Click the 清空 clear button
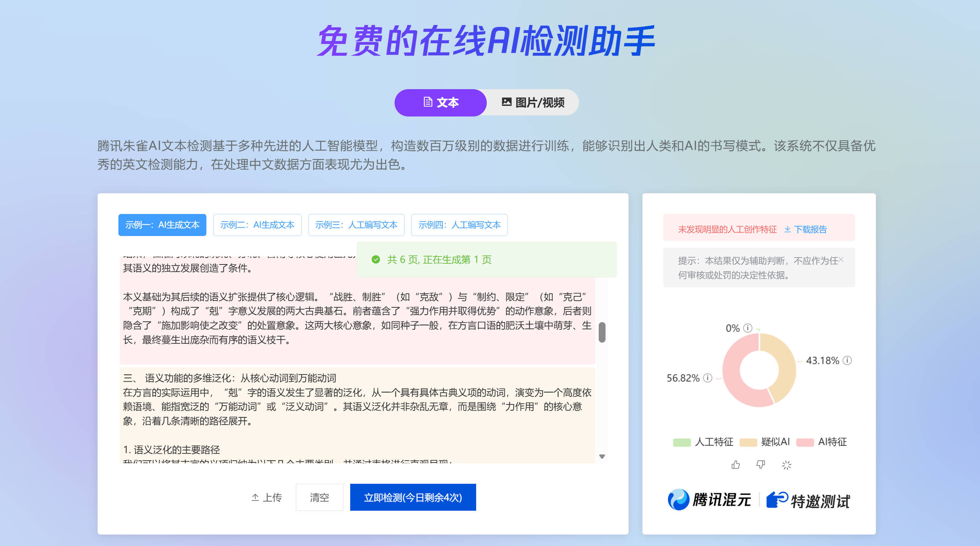The image size is (980, 546). [x=319, y=497]
